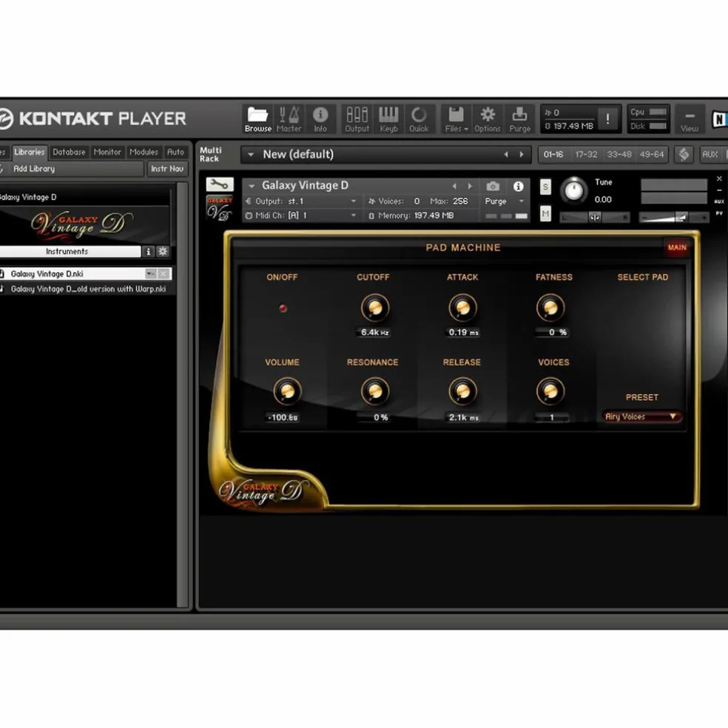Open dropdown on Galaxy Vintage D.nki row
728x728 pixels.
(x=150, y=274)
